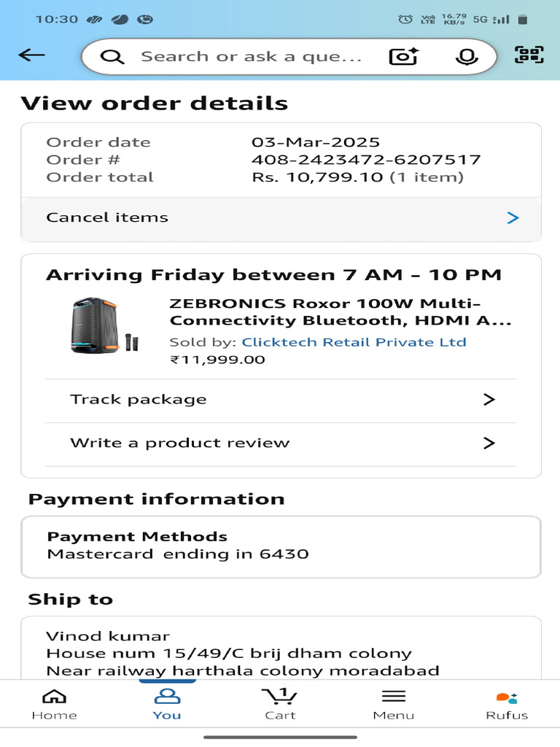Open the Cart tab
Image resolution: width=560 pixels, height=747 pixels.
[280, 704]
